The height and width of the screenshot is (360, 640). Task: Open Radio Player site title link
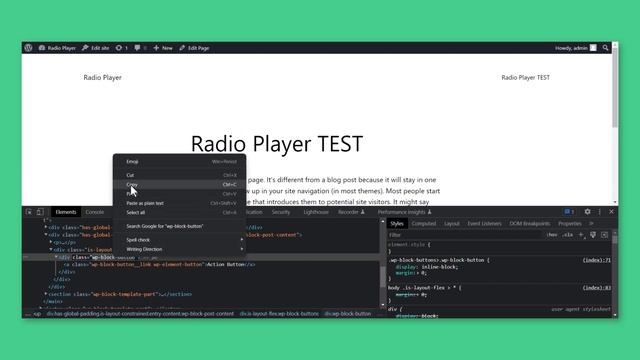point(102,78)
